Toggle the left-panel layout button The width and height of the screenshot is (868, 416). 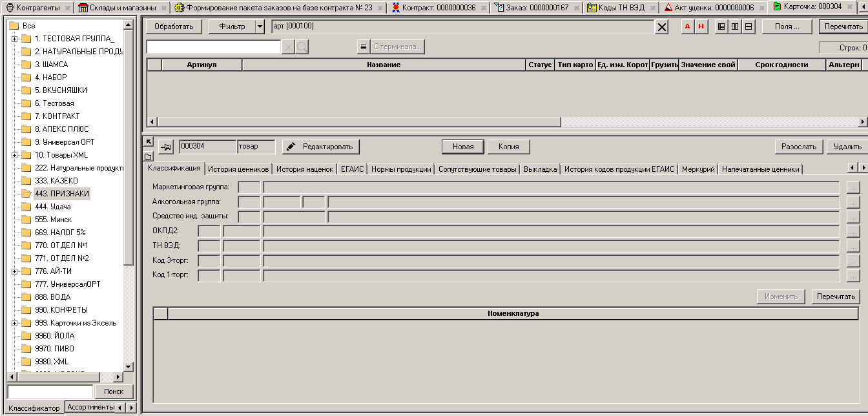click(x=721, y=26)
